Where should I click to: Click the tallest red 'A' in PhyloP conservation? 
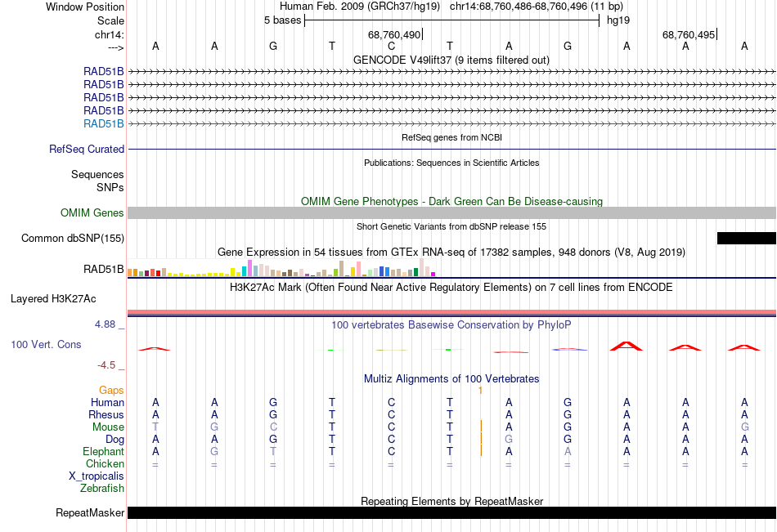click(627, 346)
